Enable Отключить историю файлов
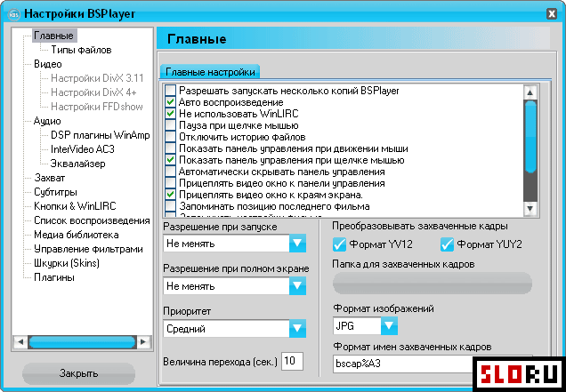 pos(170,137)
